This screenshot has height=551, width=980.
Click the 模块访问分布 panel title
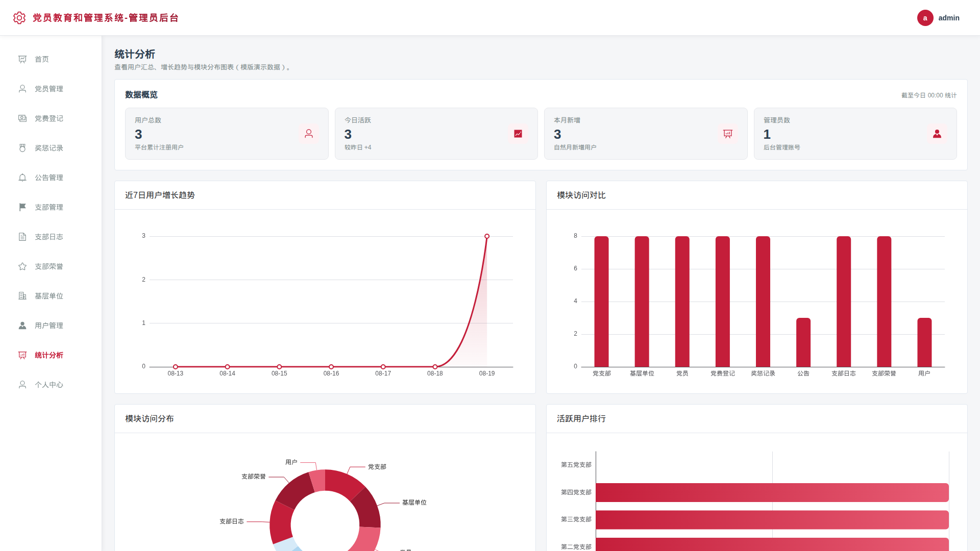150,419
